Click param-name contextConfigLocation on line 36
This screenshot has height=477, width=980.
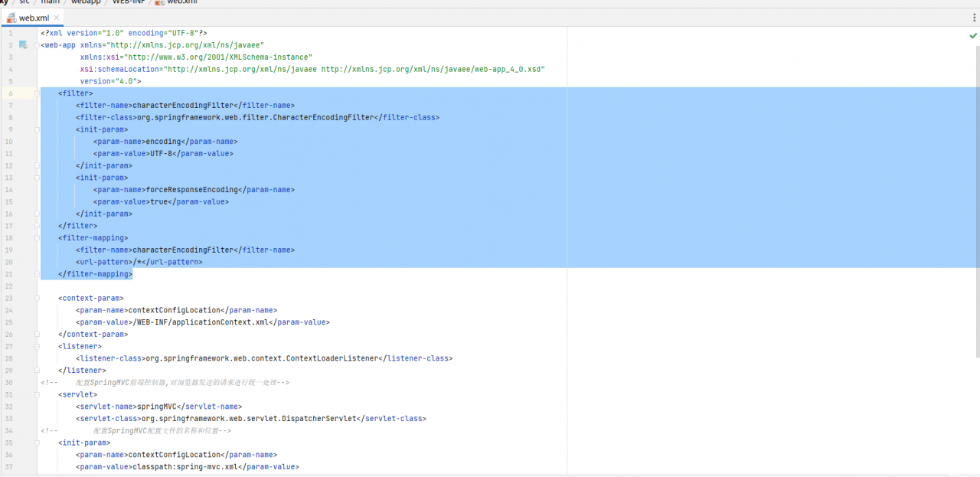[x=176, y=455]
